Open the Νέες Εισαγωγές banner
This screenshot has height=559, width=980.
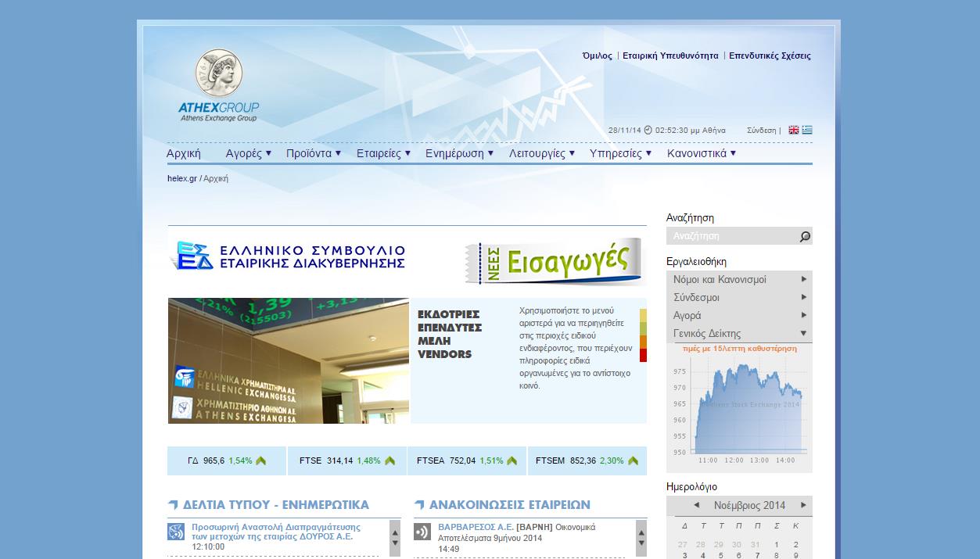(x=554, y=261)
